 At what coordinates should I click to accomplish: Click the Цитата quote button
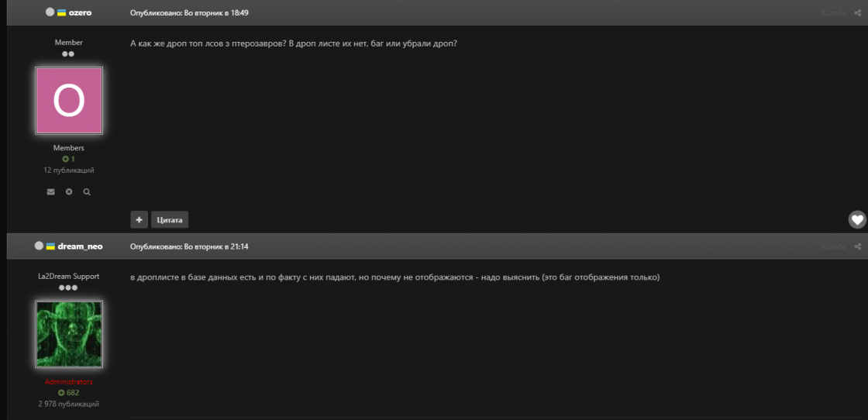coord(170,220)
